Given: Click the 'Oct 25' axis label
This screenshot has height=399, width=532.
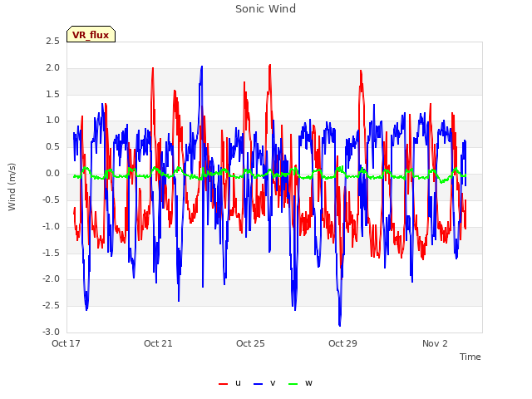Looking at the screenshot, I should click(250, 343).
